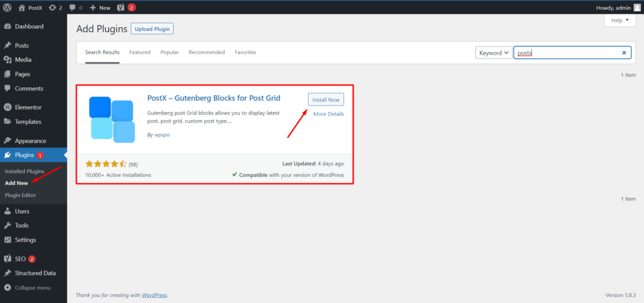Click the Howdy, admin account link

tap(613, 8)
